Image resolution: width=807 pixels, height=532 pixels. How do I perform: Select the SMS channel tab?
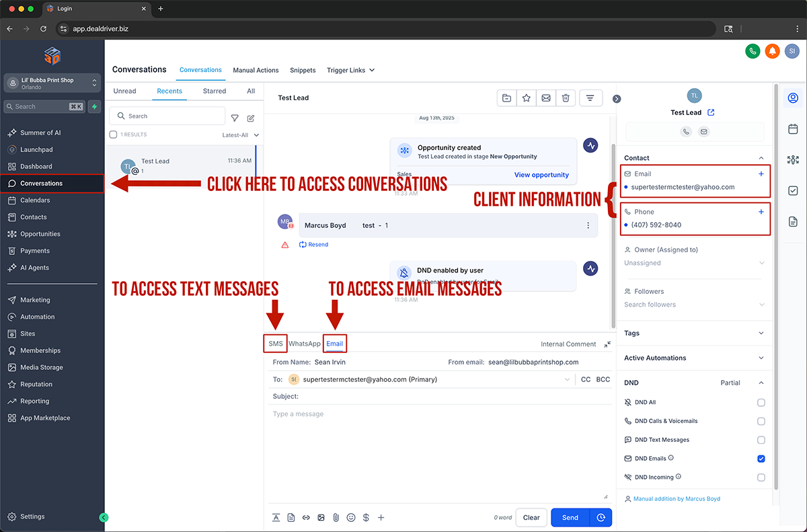276,344
